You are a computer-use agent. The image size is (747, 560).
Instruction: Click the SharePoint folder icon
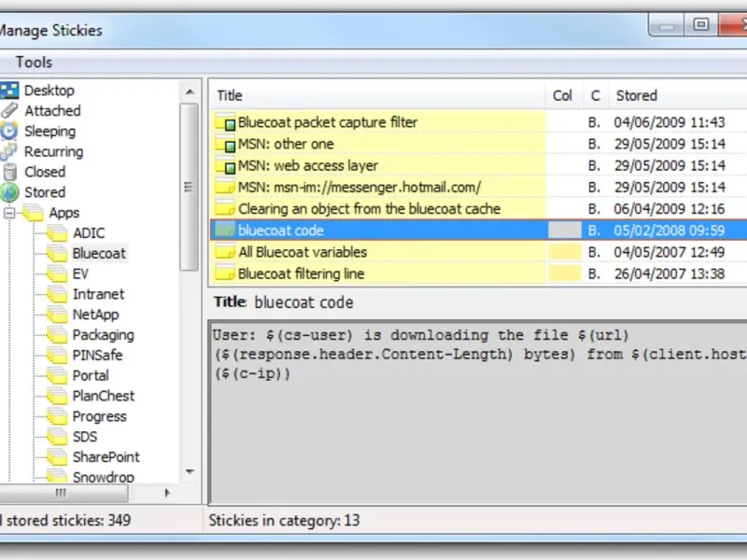57,457
